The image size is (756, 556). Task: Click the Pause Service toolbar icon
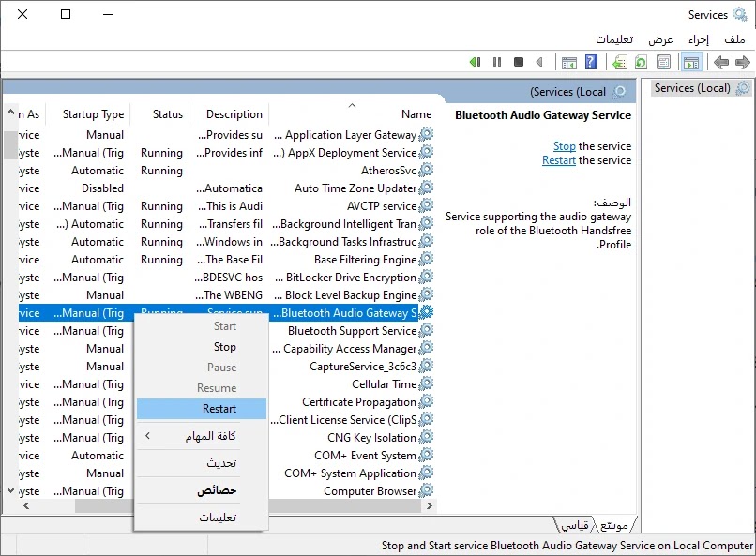[497, 62]
